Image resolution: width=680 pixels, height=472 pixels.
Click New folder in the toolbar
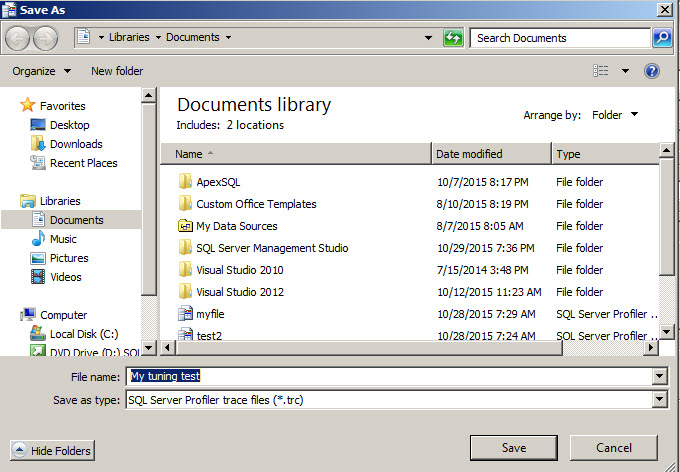point(117,71)
